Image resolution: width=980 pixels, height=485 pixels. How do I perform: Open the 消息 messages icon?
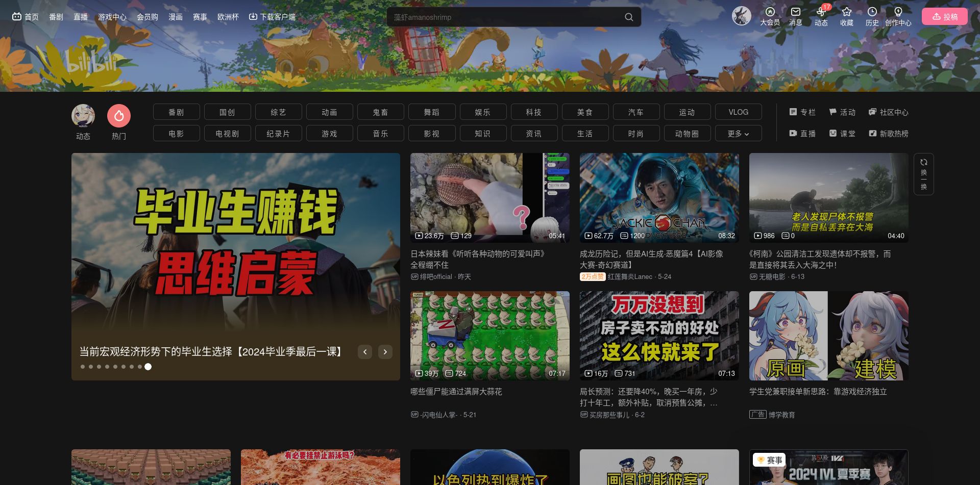pos(795,16)
